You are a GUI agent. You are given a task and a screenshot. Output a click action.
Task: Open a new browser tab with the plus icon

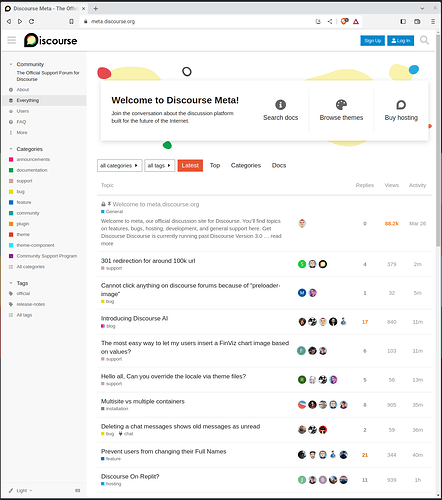click(96, 8)
